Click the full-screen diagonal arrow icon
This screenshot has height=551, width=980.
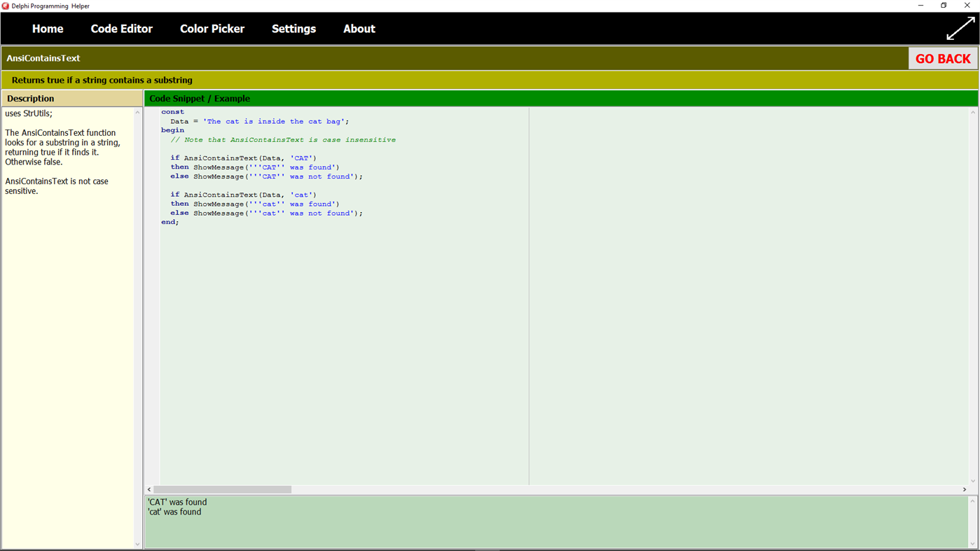[x=960, y=29]
